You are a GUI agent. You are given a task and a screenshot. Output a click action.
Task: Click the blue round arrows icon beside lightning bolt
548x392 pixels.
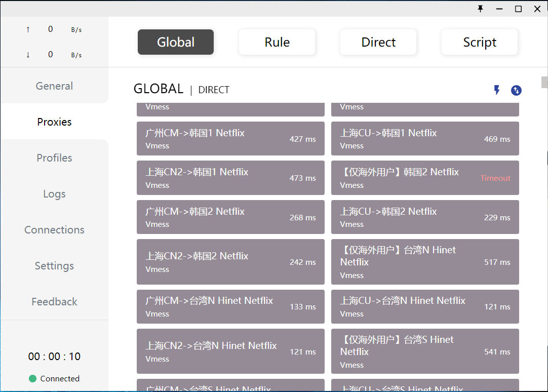516,90
